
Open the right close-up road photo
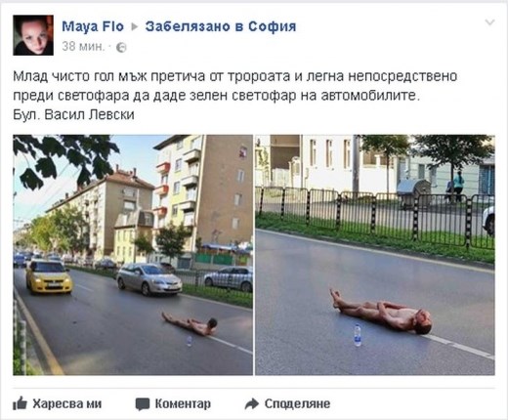pos(375,255)
